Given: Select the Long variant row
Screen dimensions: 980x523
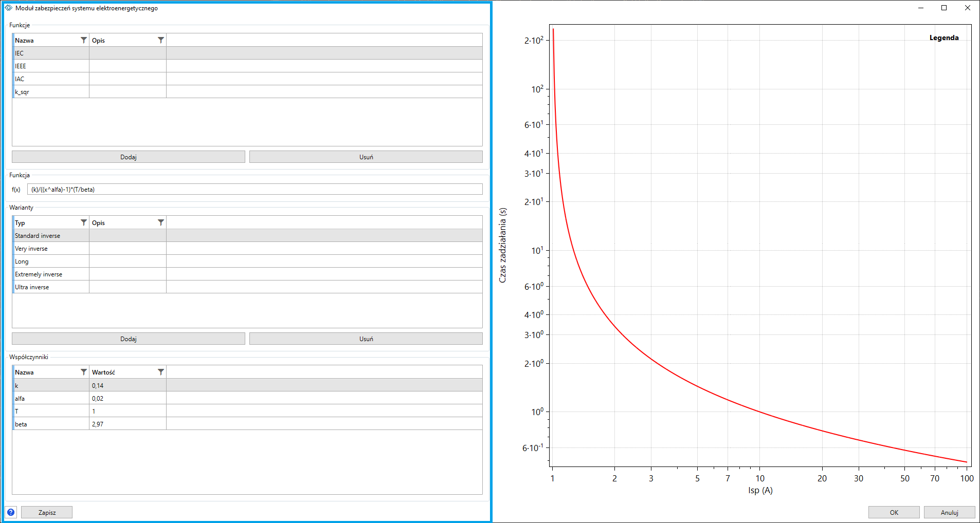Looking at the screenshot, I should point(247,261).
